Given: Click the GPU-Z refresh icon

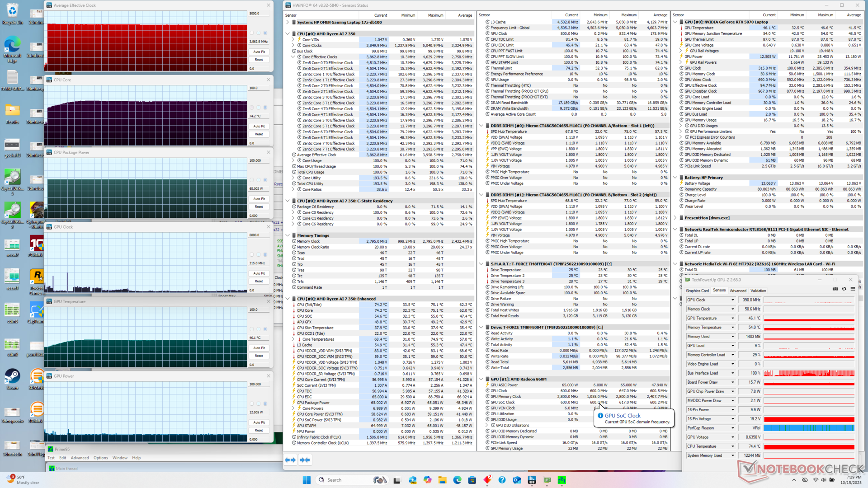Looking at the screenshot, I should point(844,289).
